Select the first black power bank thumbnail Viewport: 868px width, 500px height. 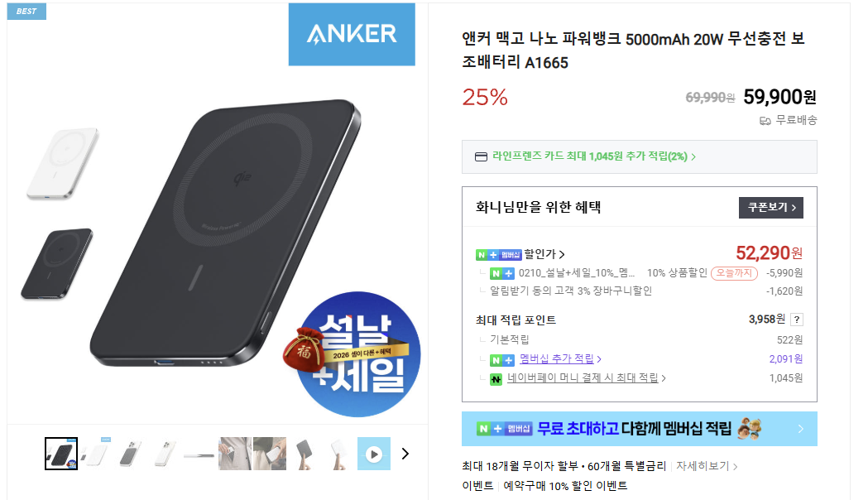coord(61,454)
